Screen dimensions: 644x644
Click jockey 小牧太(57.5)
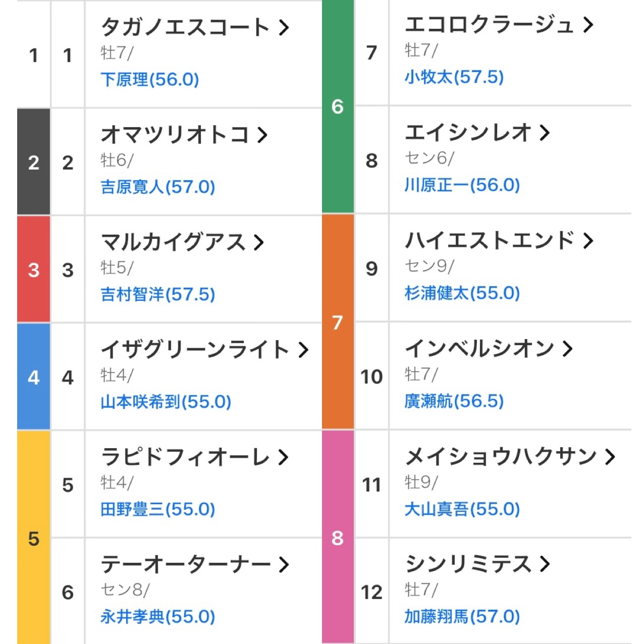tap(454, 77)
